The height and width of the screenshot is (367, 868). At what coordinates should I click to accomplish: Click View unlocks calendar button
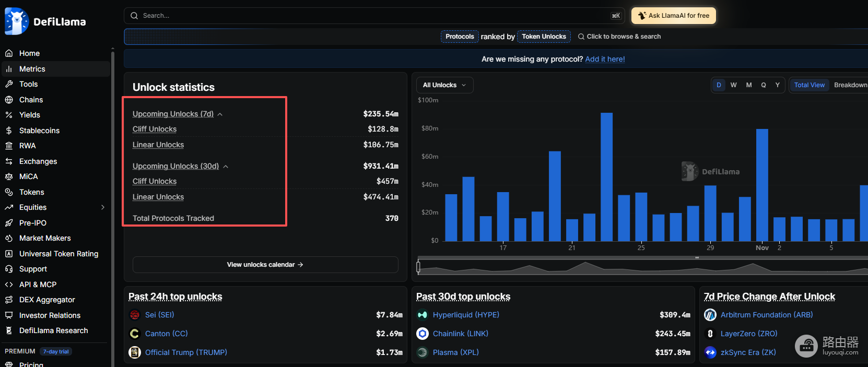(x=265, y=265)
